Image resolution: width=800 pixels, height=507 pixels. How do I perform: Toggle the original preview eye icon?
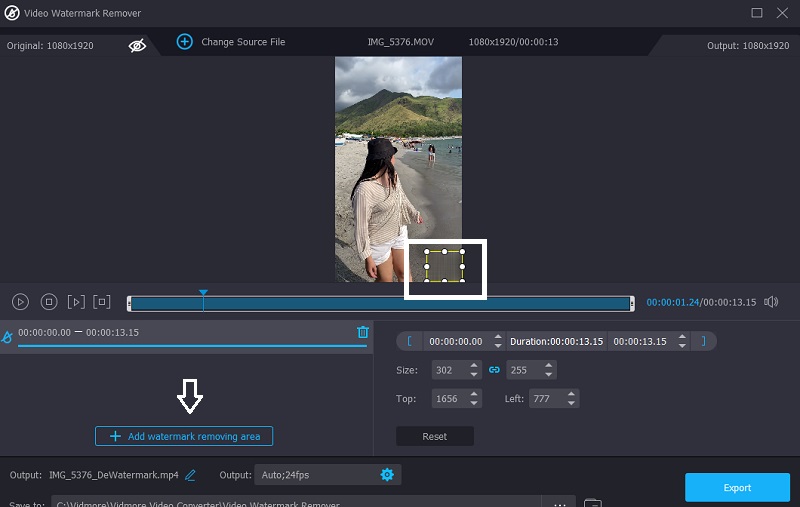138,45
